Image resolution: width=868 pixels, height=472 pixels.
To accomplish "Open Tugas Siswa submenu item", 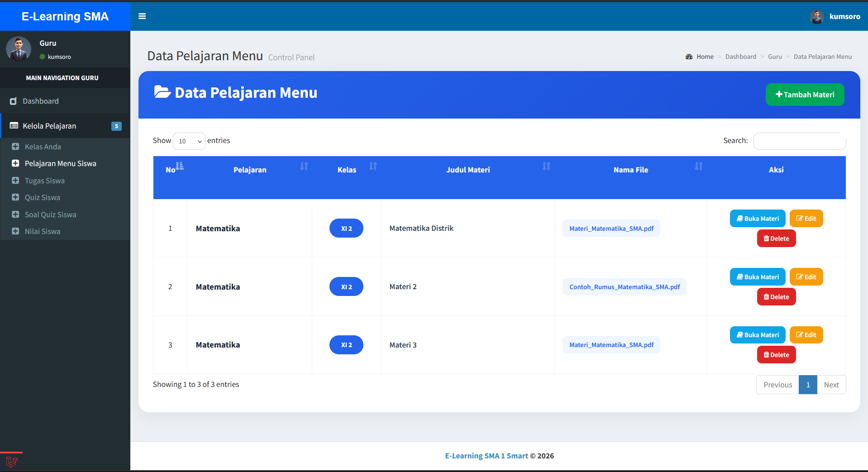I will pyautogui.click(x=44, y=181).
